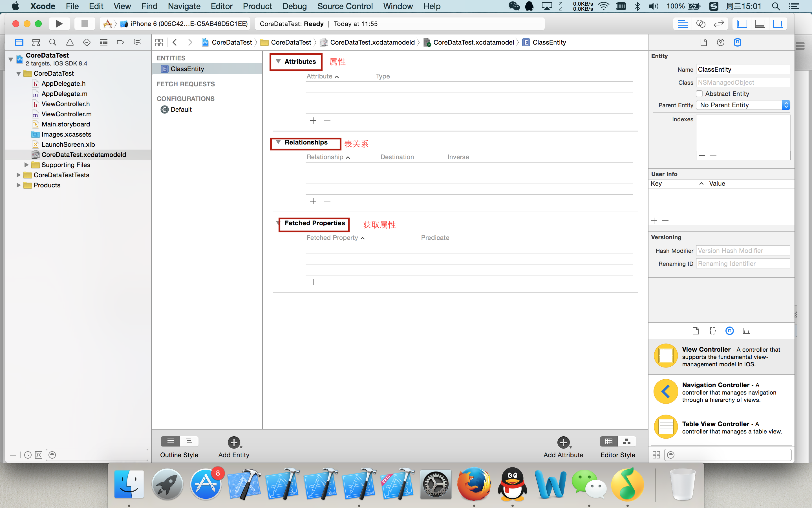Viewport: 812px width, 508px height.
Task: Switch outline style to flat list
Action: click(x=171, y=441)
